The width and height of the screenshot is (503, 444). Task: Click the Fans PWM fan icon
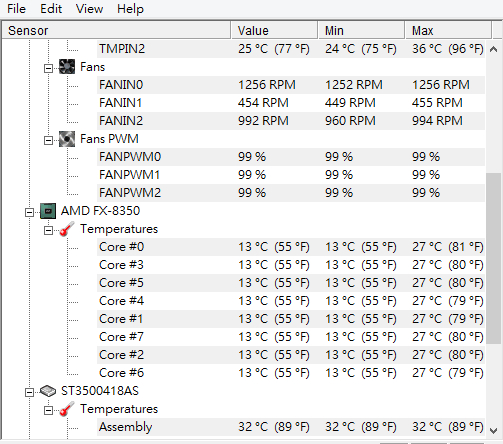coord(67,139)
